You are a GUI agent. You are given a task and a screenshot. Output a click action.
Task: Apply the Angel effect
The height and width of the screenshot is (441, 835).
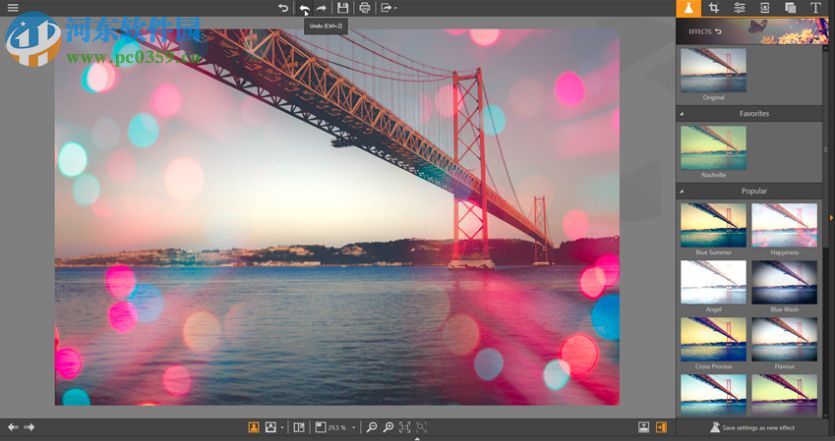click(713, 282)
